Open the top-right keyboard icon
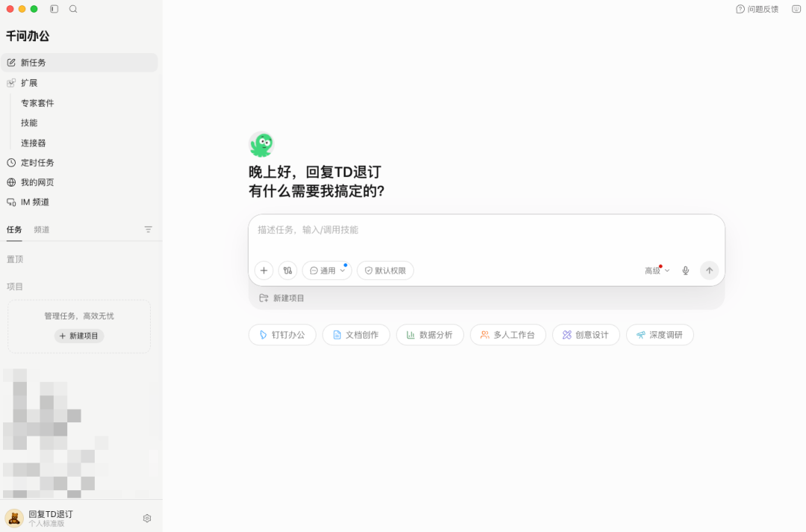 [796, 9]
